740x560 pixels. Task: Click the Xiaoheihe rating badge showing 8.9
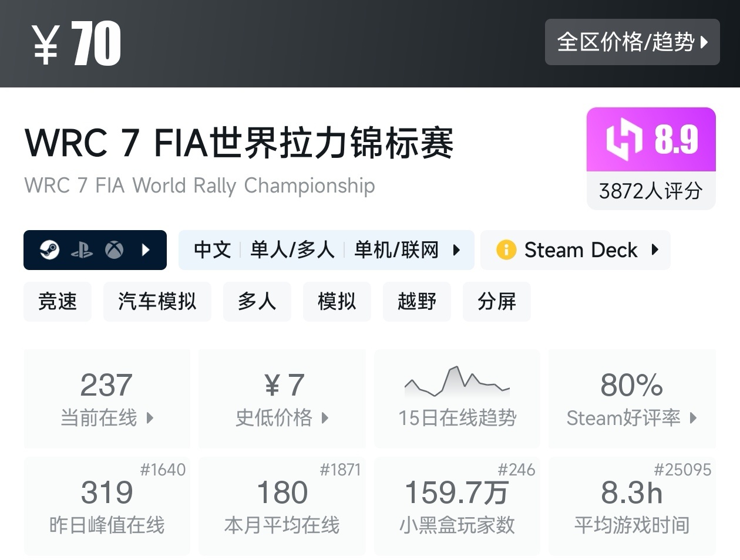[x=650, y=139]
